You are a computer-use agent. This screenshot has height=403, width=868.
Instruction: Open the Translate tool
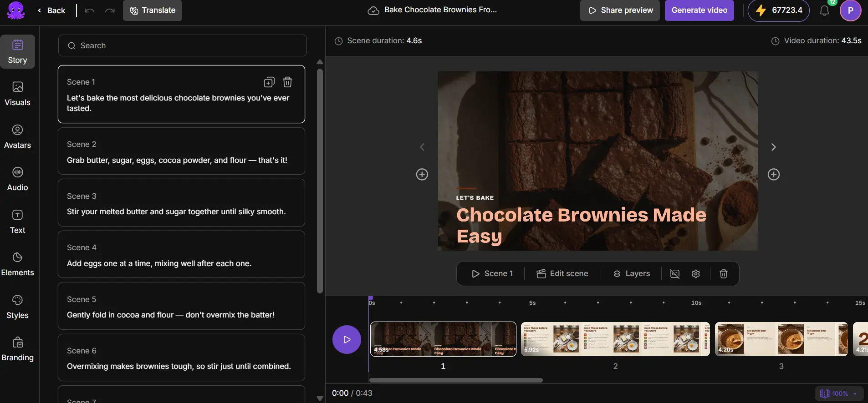point(153,10)
